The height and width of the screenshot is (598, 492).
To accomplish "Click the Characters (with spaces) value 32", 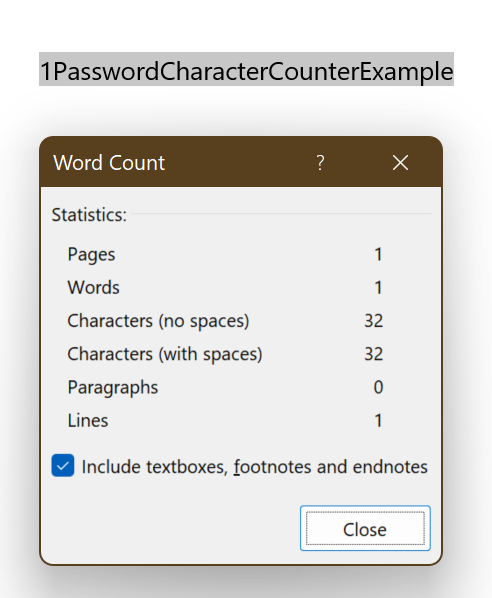I will tap(373, 354).
